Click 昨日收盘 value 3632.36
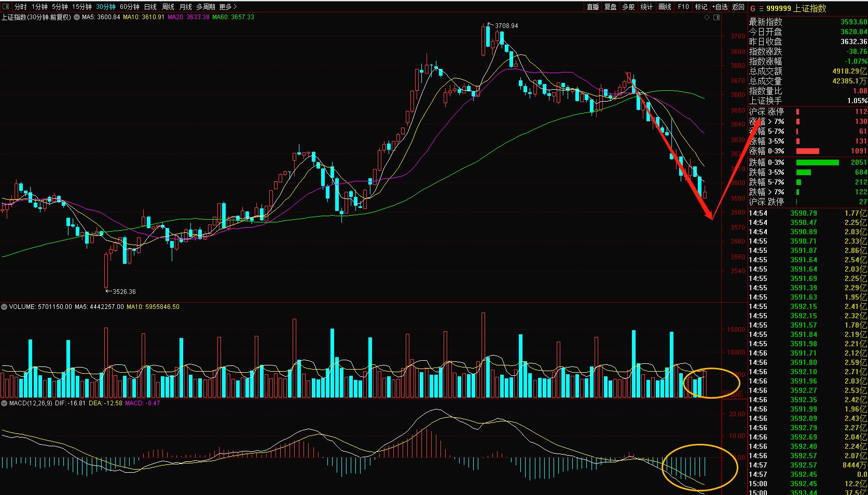Screen dimensions: 868x495 pyautogui.click(x=853, y=41)
